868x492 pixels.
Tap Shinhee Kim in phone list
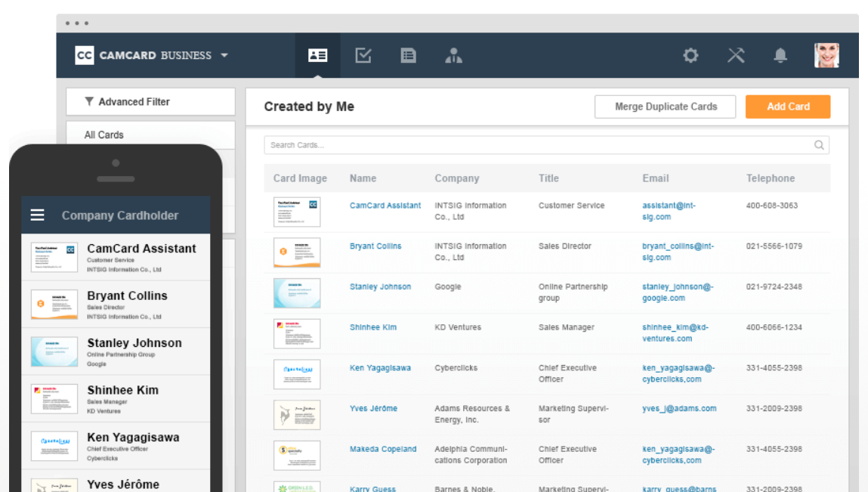click(x=116, y=398)
